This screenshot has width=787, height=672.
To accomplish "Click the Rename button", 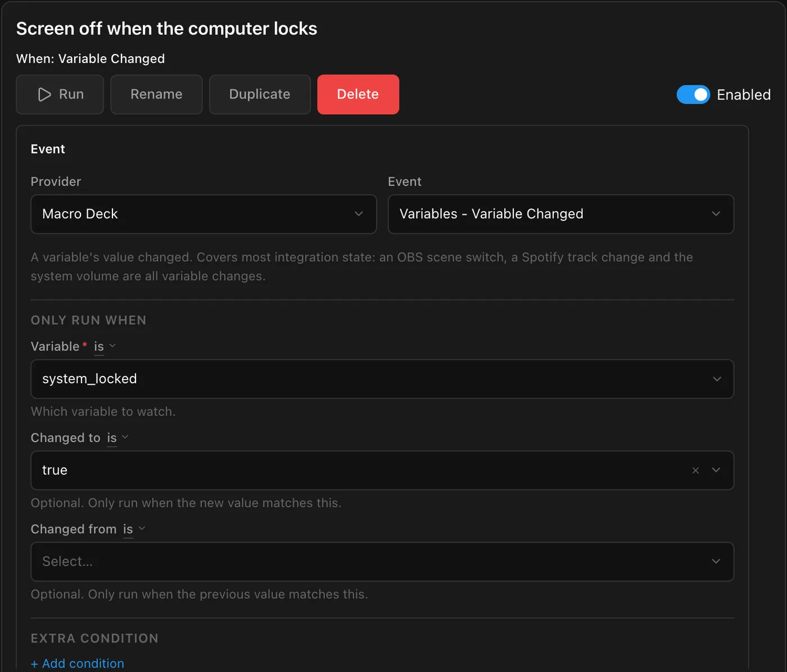I will point(156,94).
